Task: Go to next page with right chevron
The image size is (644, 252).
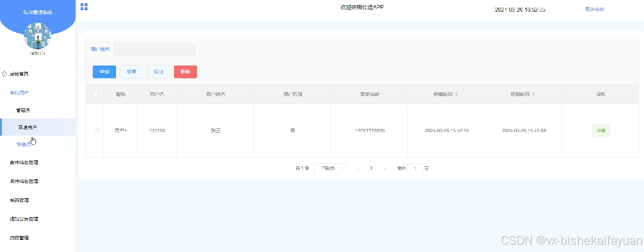Action: click(384, 168)
